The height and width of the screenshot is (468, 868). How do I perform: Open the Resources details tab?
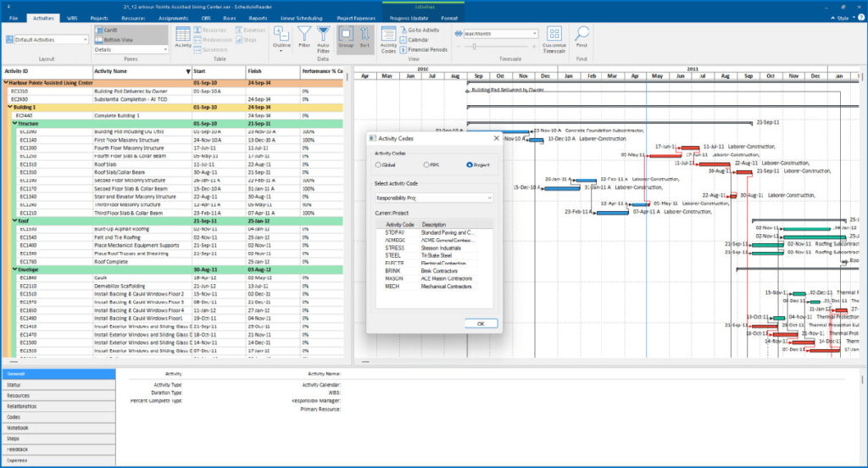(58, 395)
